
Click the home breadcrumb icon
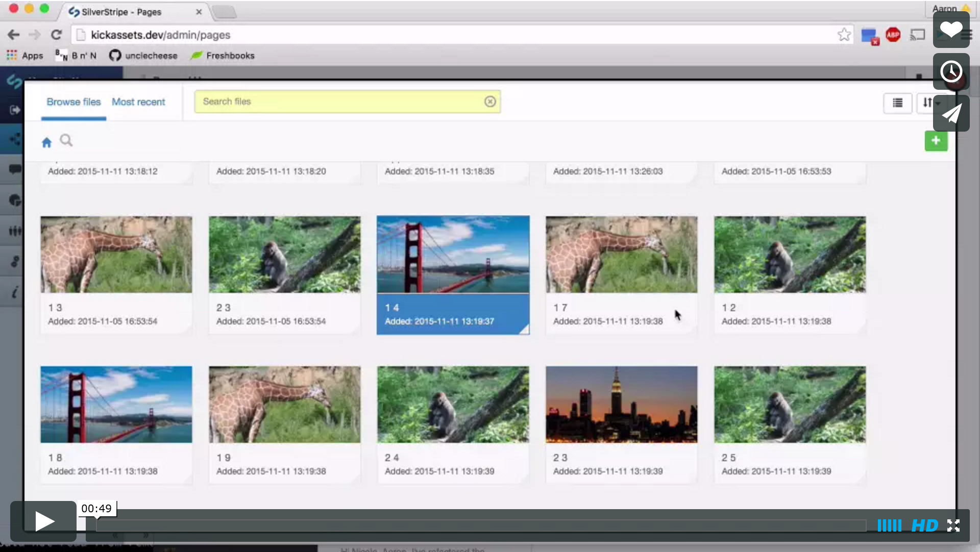point(46,142)
